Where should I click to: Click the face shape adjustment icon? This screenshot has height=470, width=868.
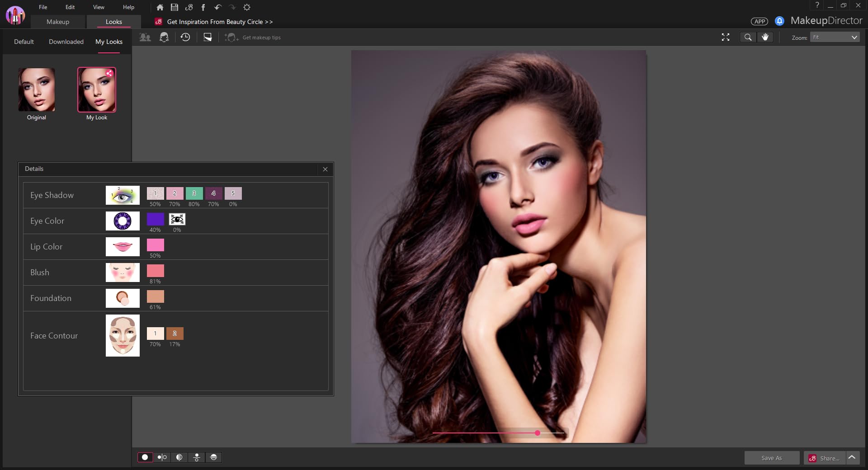[x=164, y=38]
